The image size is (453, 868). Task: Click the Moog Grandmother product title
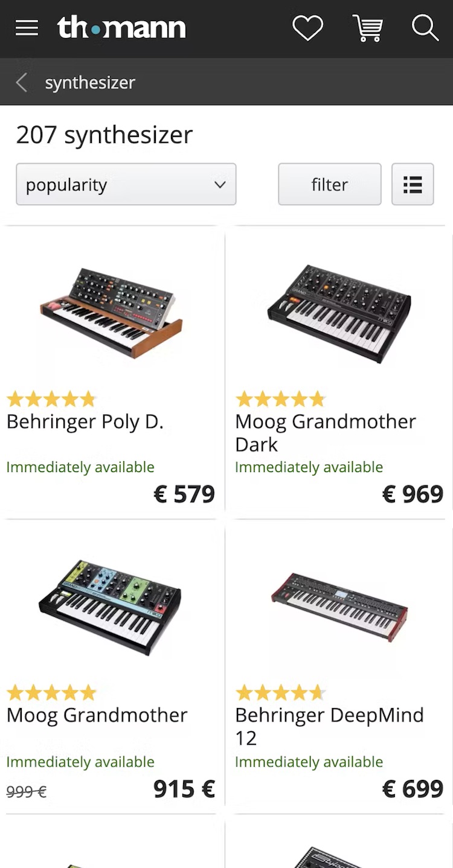click(x=97, y=715)
